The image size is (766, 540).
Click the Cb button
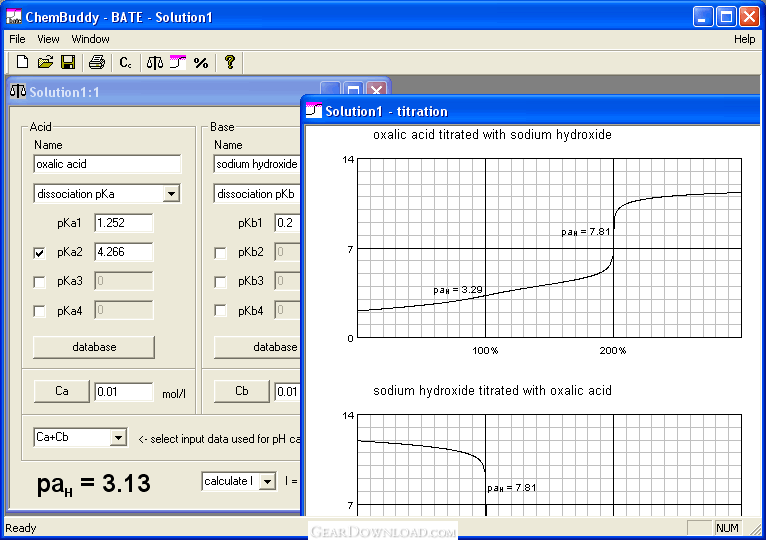[242, 391]
